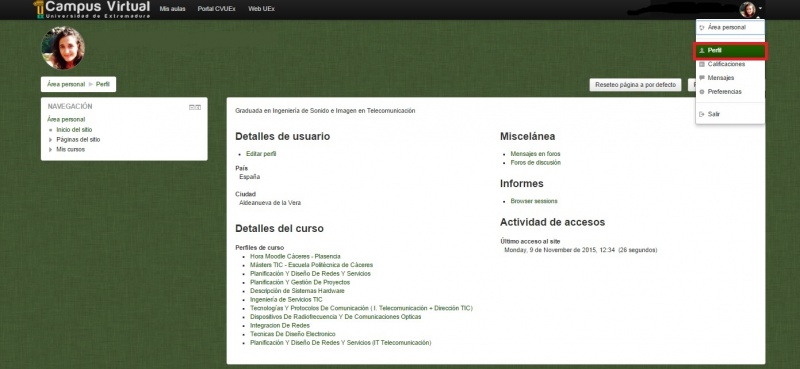800x369 pixels.
Task: Toggle the user menu dropdown arrow
Action: coord(760,9)
